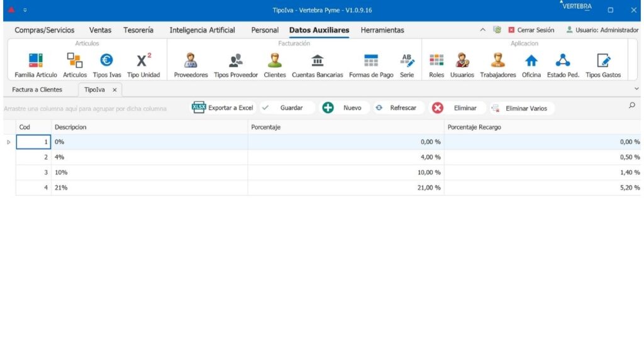Click the Porcentaje cell '21,00 %'

click(346, 187)
